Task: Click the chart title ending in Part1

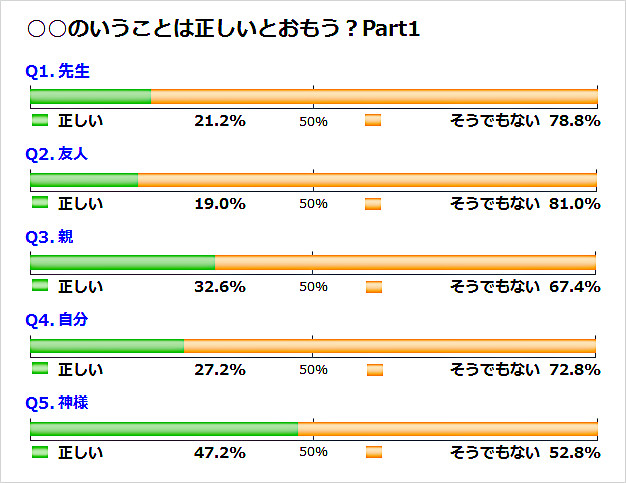Action: tap(224, 29)
